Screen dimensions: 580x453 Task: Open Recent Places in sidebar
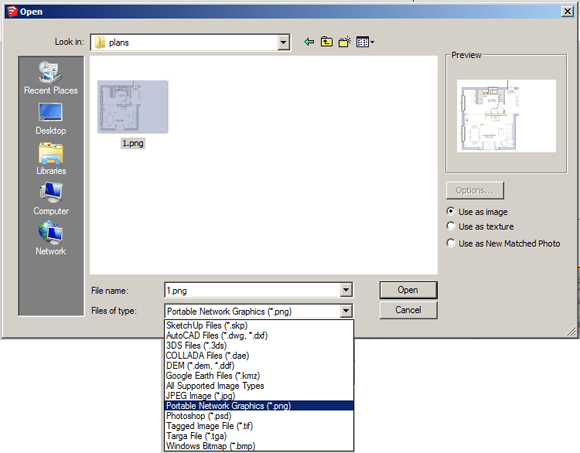point(51,78)
